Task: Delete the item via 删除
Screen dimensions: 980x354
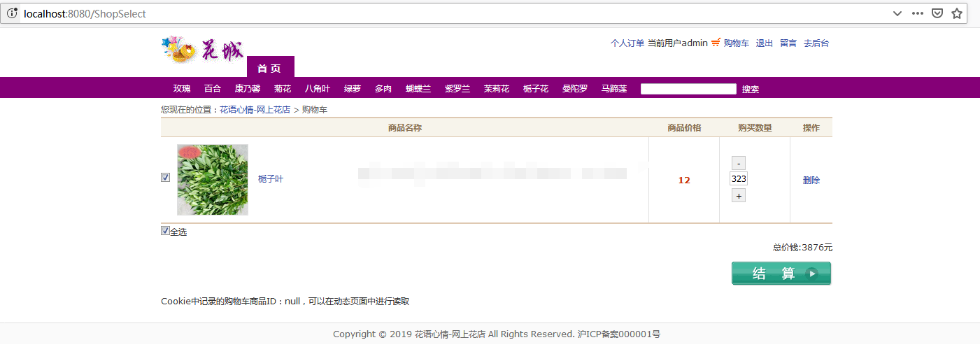Action: [811, 180]
